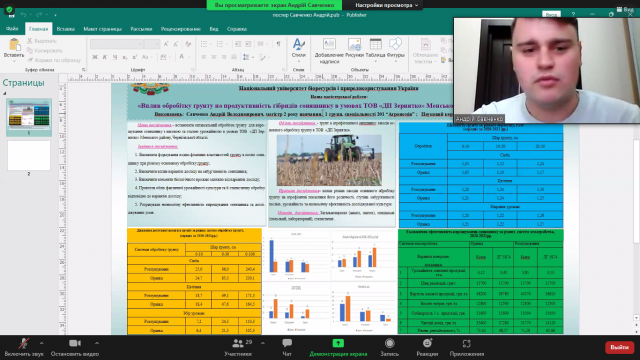The height and width of the screenshot is (360, 640).
Task: Insert a Таблица table
Action: pyautogui.click(x=376, y=48)
